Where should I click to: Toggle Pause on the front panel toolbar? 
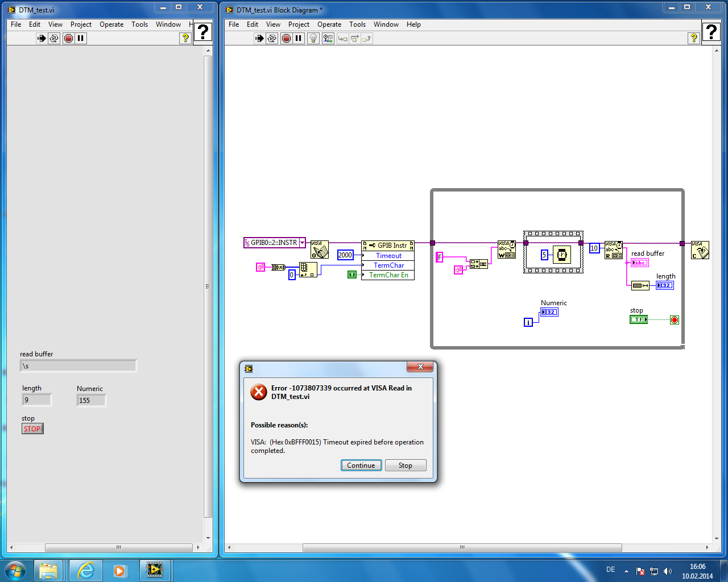(81, 39)
